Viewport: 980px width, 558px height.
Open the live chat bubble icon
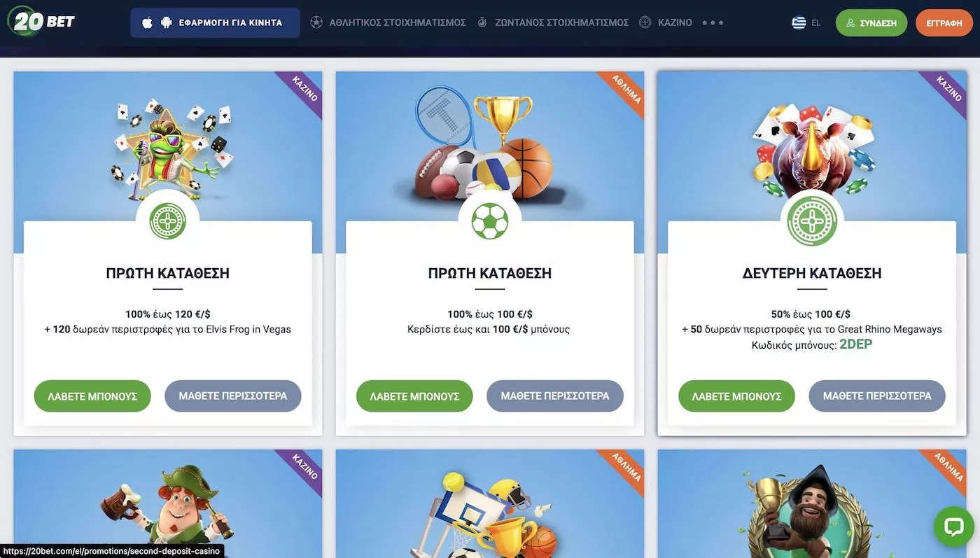953,526
